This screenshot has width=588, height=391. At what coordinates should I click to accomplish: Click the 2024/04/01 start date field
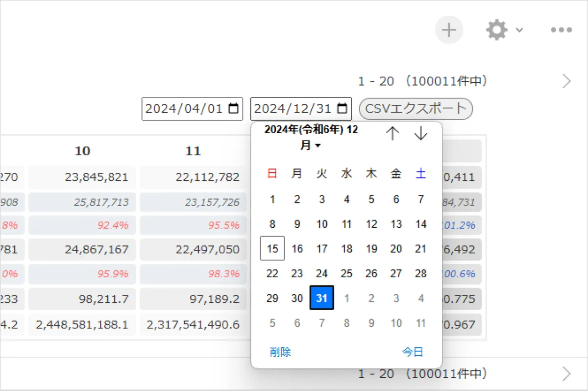click(192, 109)
